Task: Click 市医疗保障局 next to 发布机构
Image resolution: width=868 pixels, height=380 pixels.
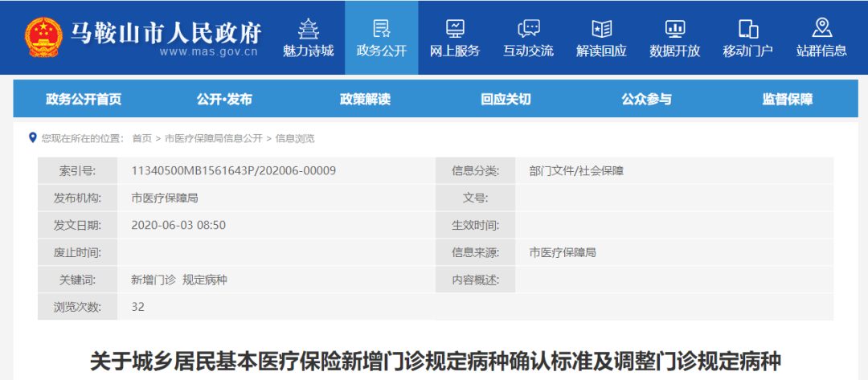Action: coord(165,198)
